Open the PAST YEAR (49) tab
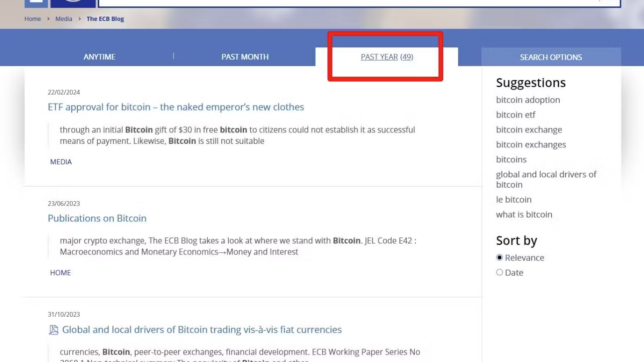The height and width of the screenshot is (362, 644). pos(387,57)
